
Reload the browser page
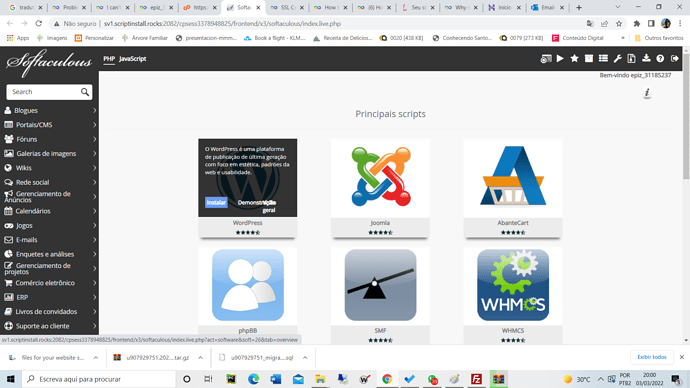[x=39, y=24]
